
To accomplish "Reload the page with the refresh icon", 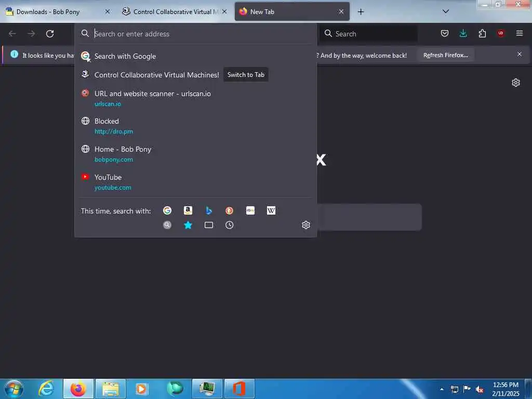I will pyautogui.click(x=50, y=34).
